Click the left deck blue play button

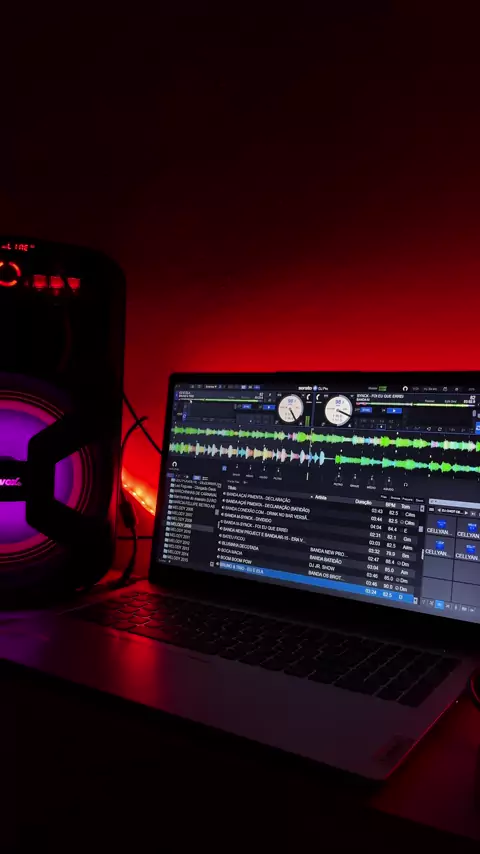pyautogui.click(x=269, y=407)
